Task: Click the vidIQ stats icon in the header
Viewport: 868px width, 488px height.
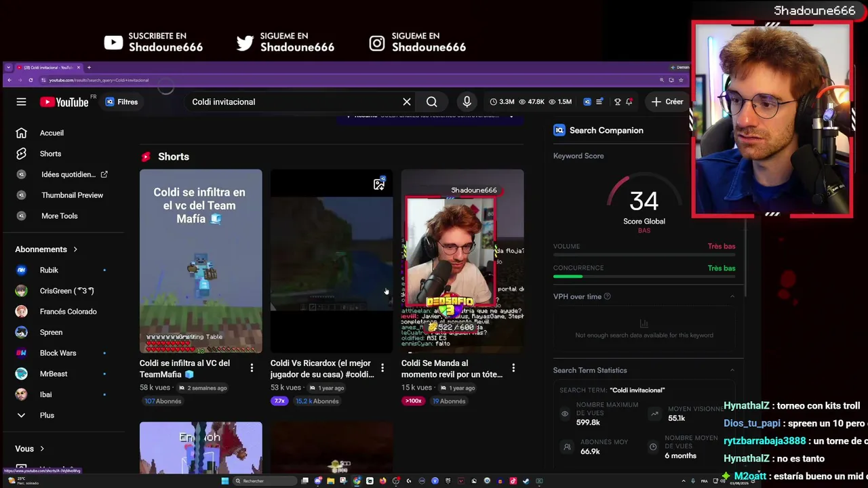Action: [587, 102]
